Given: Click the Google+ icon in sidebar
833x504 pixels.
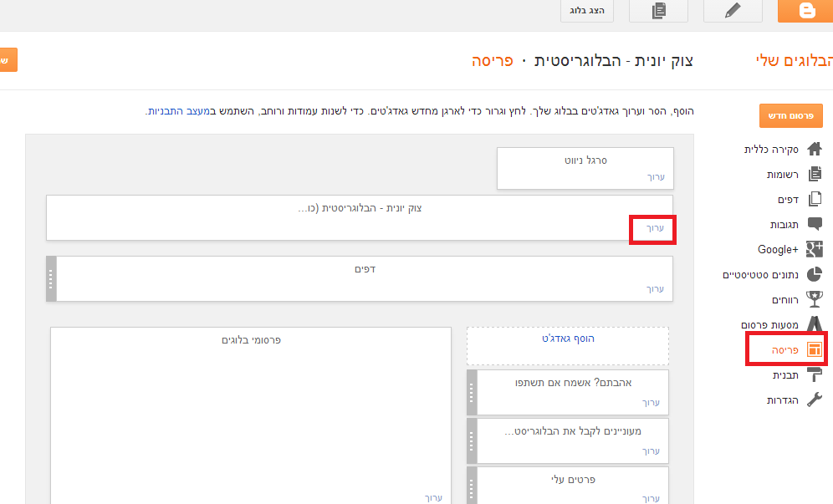Looking at the screenshot, I should (x=815, y=249).
